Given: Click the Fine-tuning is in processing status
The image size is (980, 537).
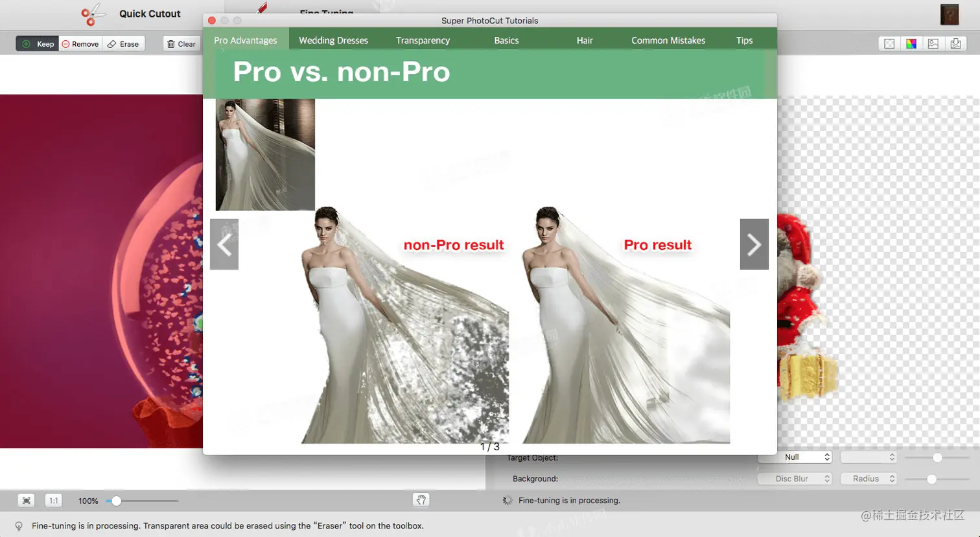Looking at the screenshot, I should (569, 501).
